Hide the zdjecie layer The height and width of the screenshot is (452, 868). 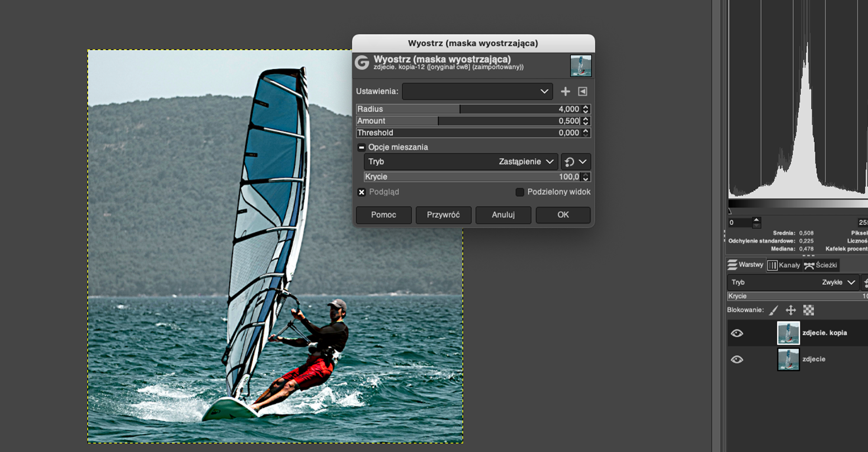pos(737,359)
